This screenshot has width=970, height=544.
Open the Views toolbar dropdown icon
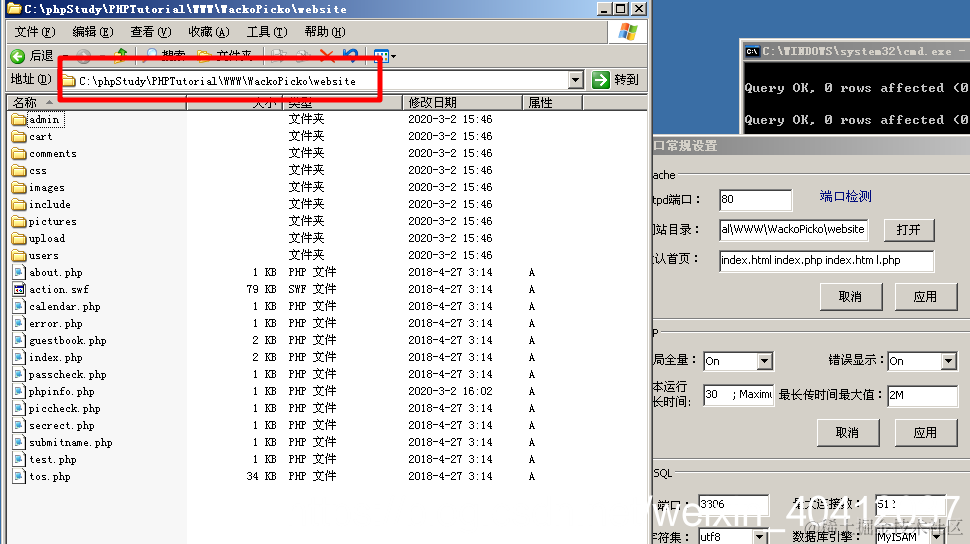click(385, 56)
